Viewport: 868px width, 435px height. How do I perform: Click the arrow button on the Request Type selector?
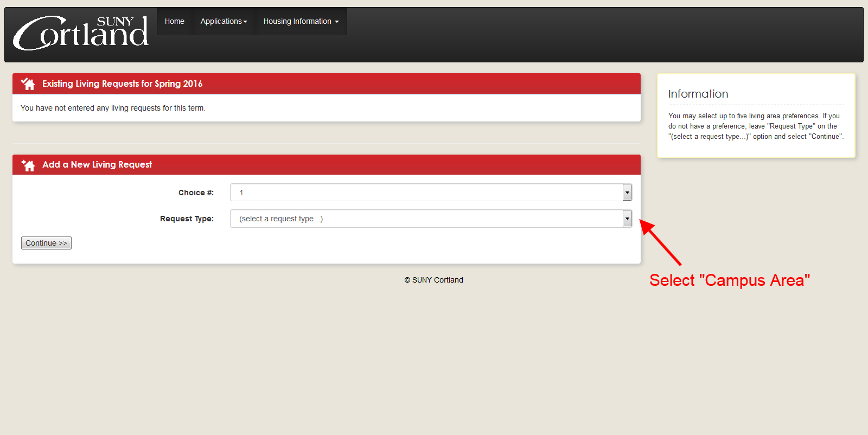(x=627, y=219)
